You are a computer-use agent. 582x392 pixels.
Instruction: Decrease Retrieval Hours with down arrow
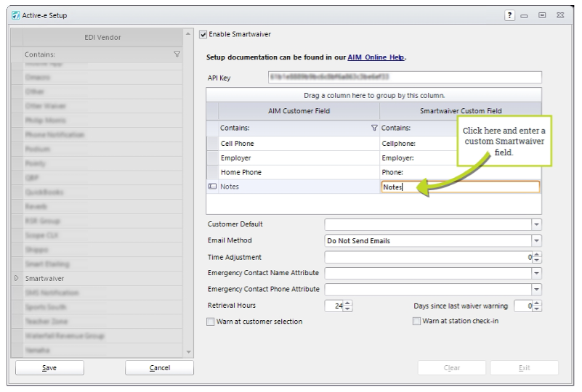347,309
